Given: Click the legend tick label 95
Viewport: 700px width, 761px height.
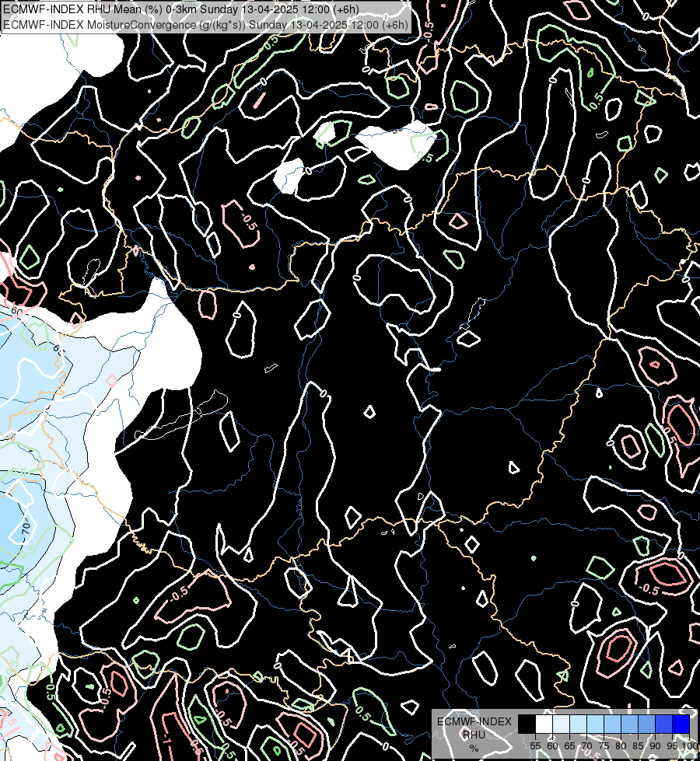Looking at the screenshot, I should [672, 746].
